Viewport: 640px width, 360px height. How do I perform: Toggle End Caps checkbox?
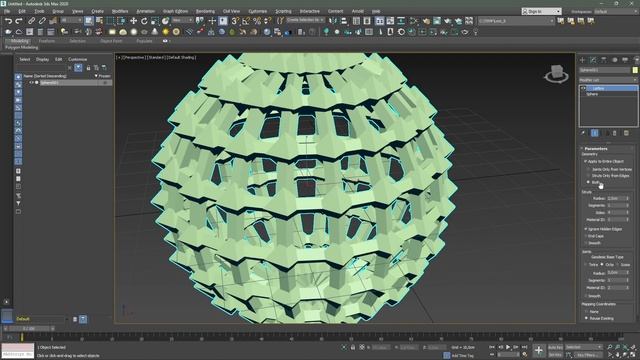pos(586,236)
